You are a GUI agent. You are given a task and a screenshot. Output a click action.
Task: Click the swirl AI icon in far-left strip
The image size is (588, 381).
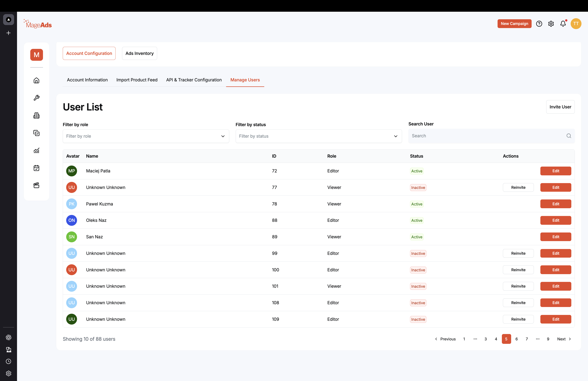tap(8, 337)
